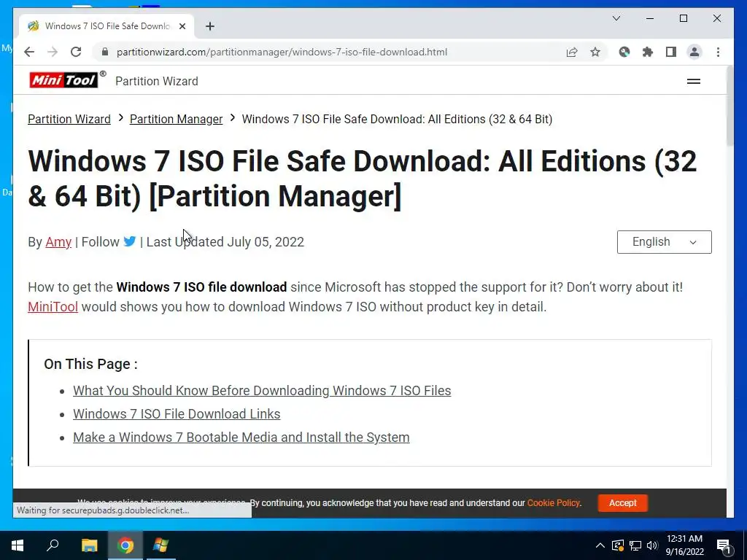Open the Extensions puzzle menu
This screenshot has height=560, width=747.
click(x=648, y=52)
